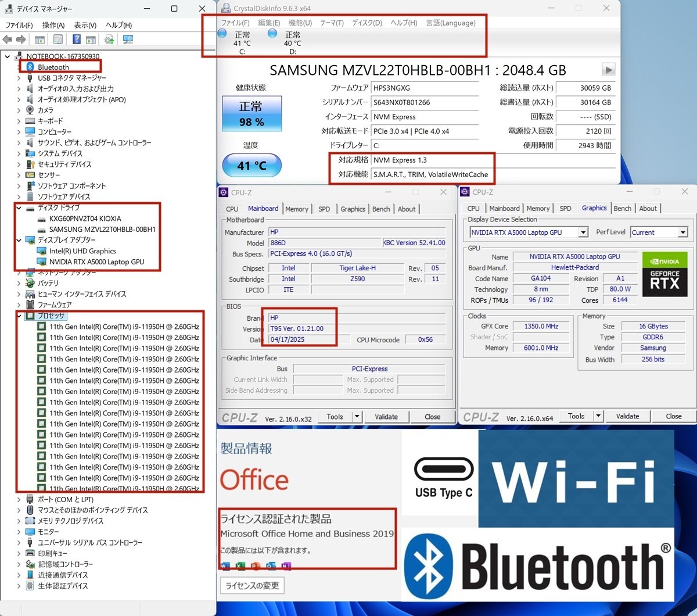
Task: Open Tools dropdown arrow in CPU-Z x64 window
Action: [598, 416]
